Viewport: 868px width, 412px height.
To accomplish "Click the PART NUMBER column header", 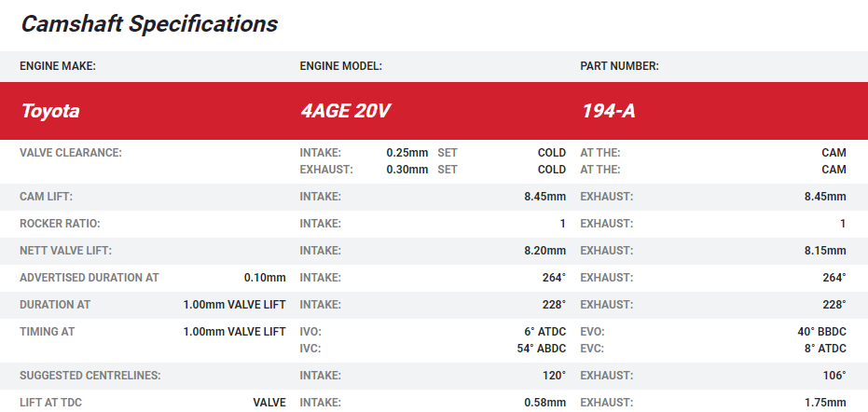I will (620, 66).
